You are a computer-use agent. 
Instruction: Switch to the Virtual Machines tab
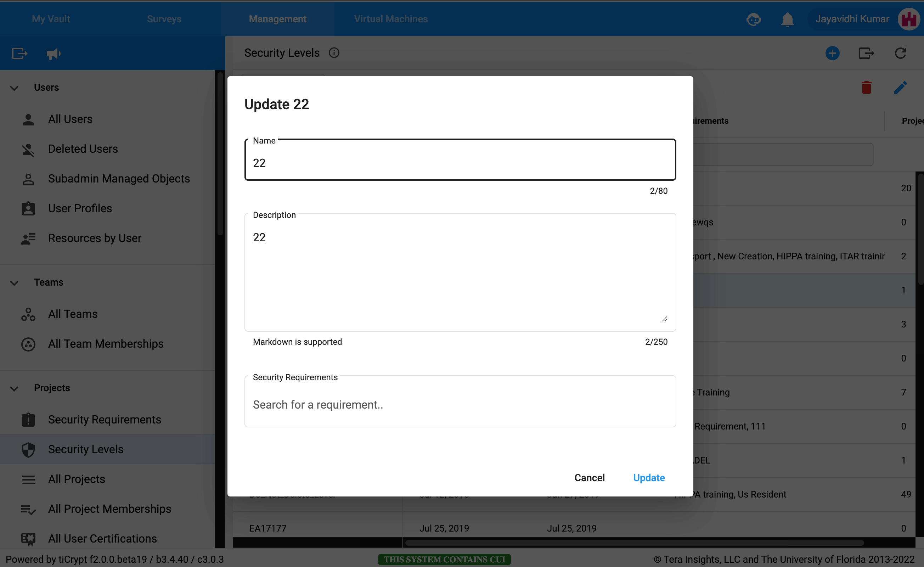[391, 19]
